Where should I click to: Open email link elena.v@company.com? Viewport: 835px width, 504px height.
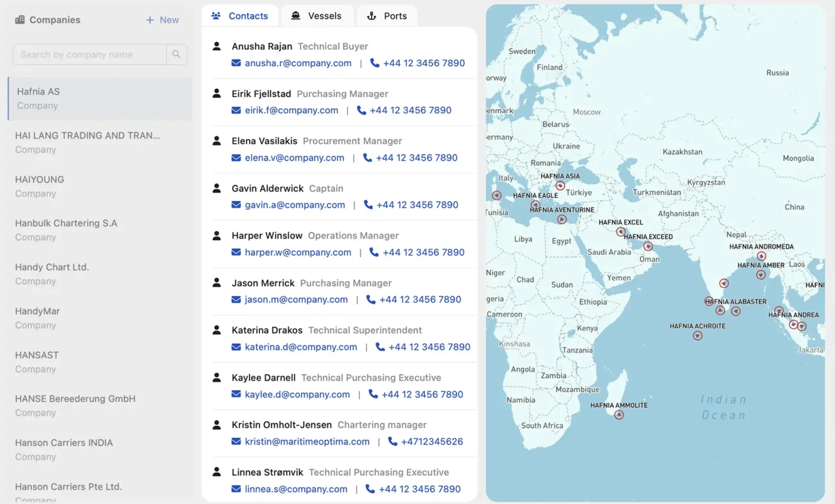point(295,157)
